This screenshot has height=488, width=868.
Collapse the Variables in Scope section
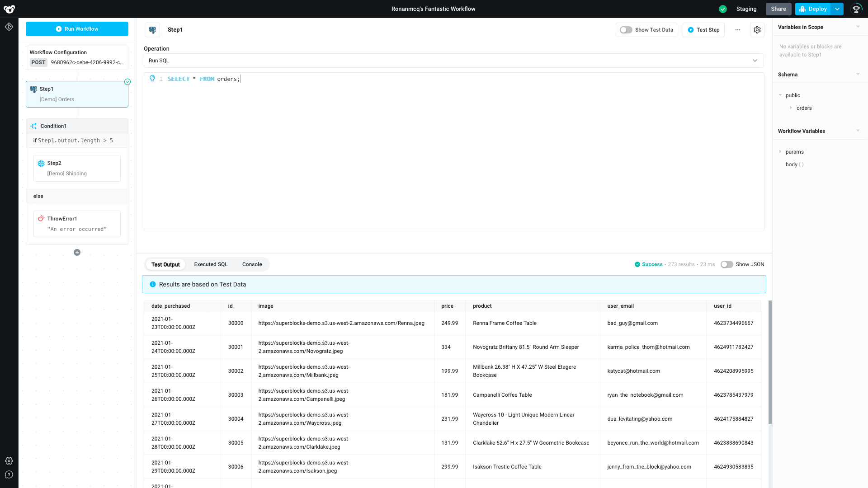click(858, 27)
